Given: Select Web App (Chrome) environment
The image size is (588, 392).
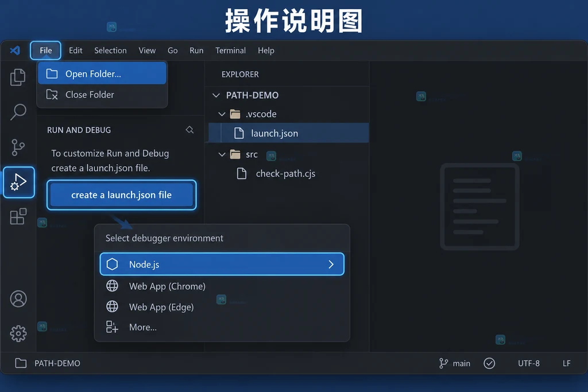Looking at the screenshot, I should tap(222, 286).
